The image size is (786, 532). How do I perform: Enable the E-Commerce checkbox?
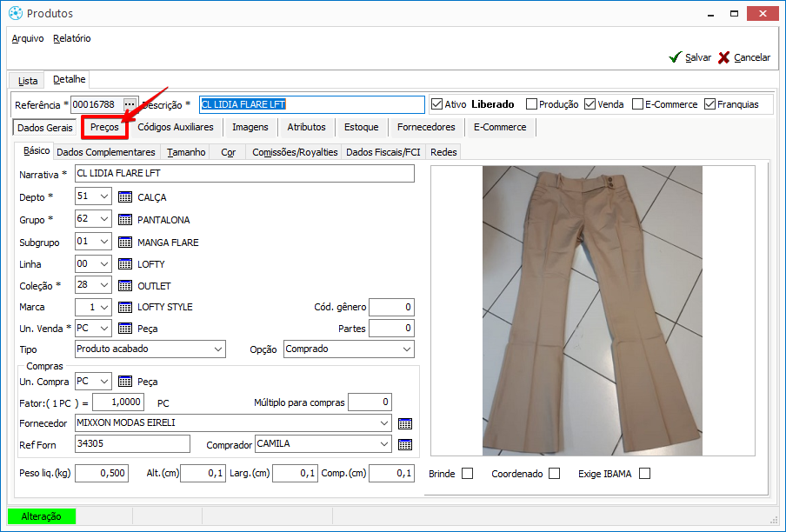[x=637, y=104]
